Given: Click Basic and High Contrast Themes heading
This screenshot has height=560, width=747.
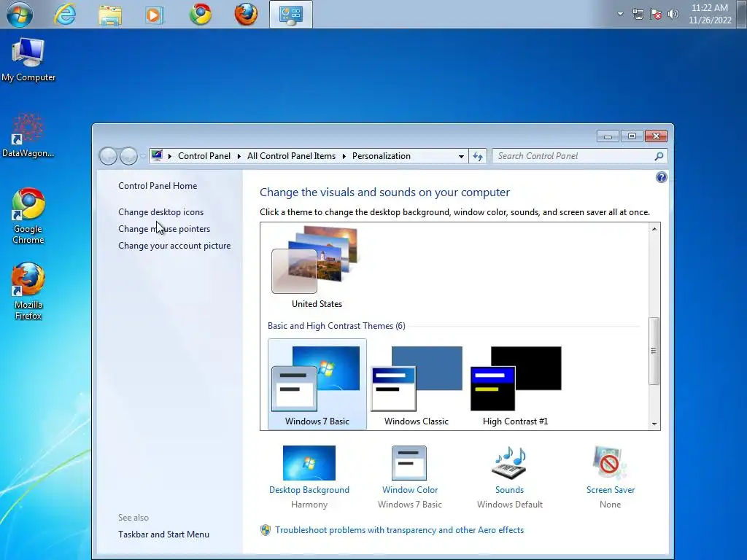Looking at the screenshot, I should [x=336, y=326].
